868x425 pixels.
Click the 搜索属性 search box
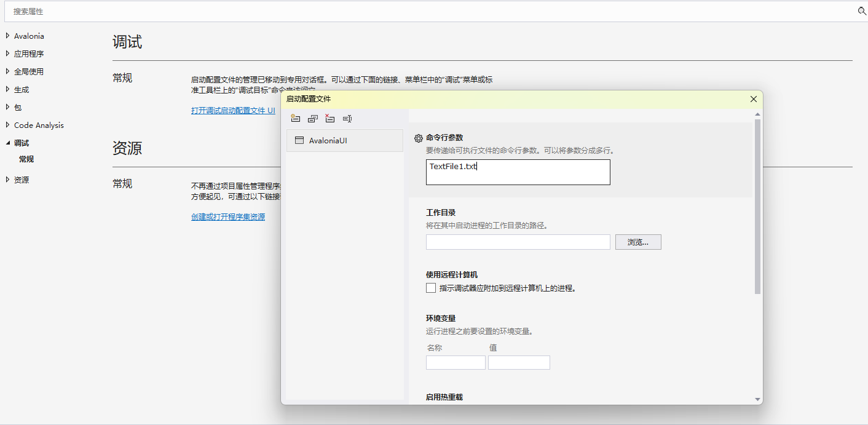430,11
